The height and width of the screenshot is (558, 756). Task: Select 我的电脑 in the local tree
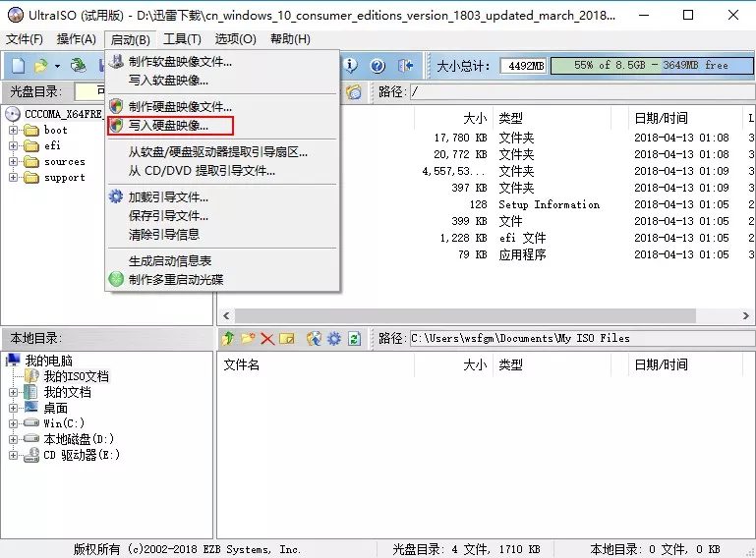(49, 361)
